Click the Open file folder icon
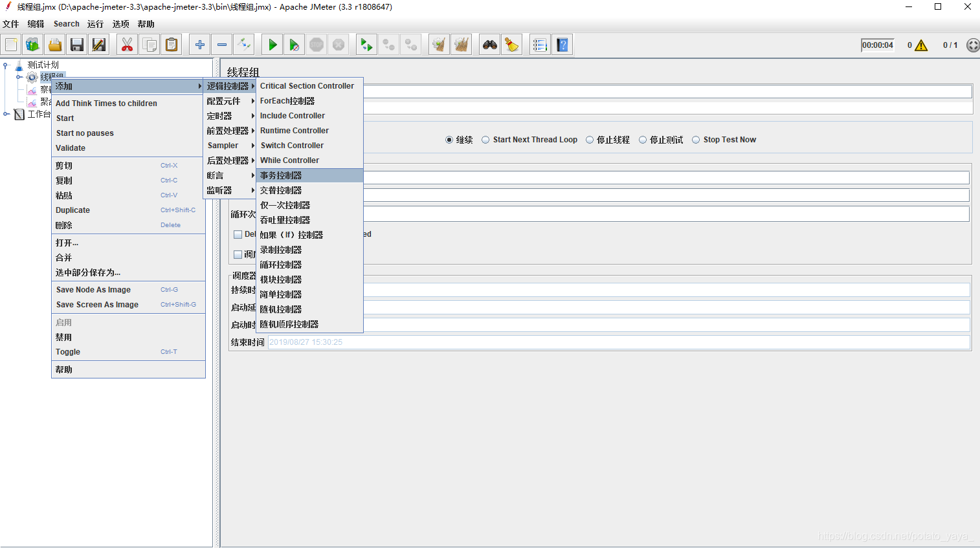Viewport: 980px width, 548px height. point(55,45)
